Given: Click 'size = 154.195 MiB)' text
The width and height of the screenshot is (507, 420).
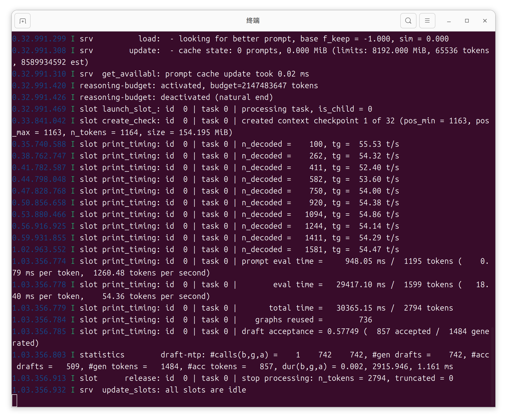Looking at the screenshot, I should click(x=190, y=133).
